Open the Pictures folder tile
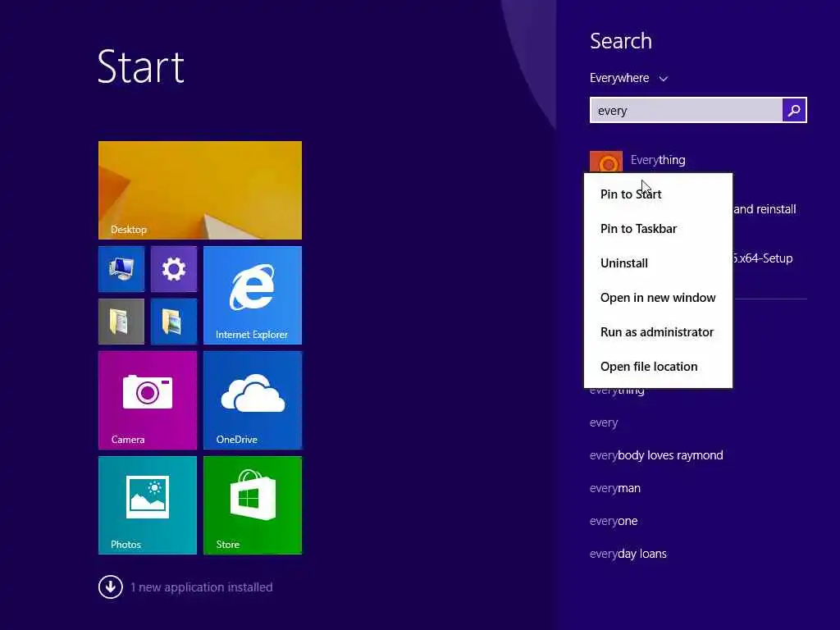840x630 pixels. 174,322
